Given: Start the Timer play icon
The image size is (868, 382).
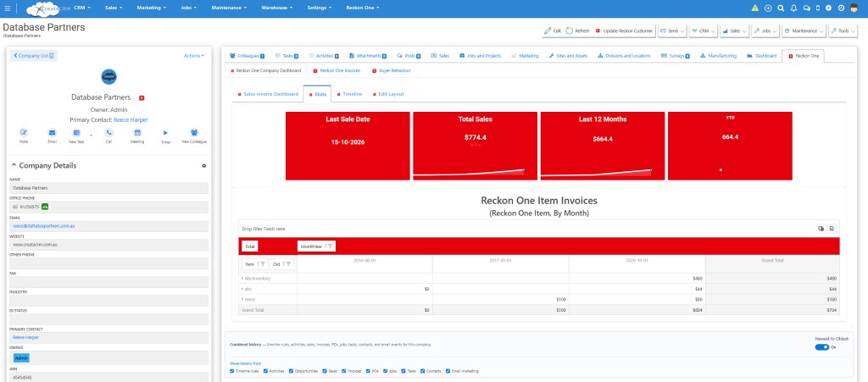Looking at the screenshot, I should (x=165, y=133).
